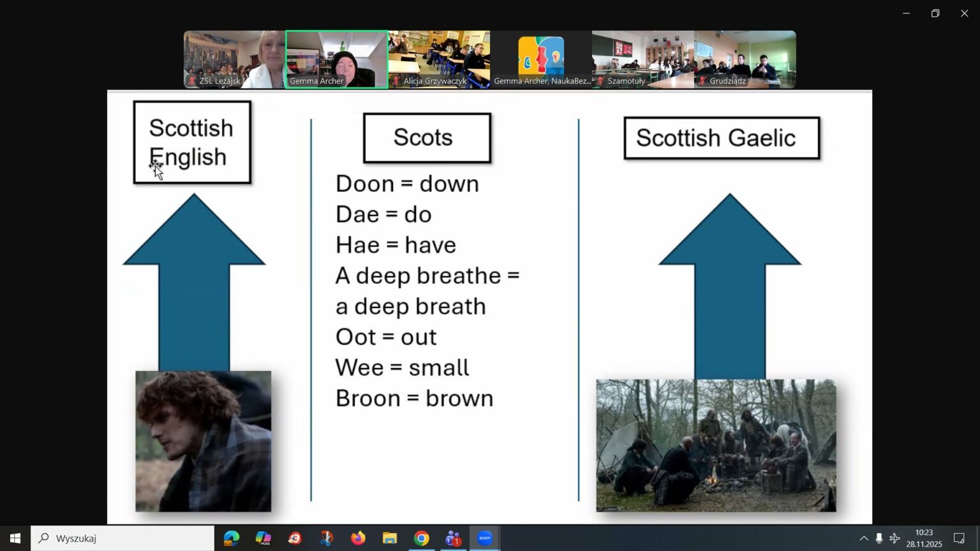This screenshot has height=551, width=980.
Task: Switch to Google Chrome in the taskbar
Action: [421, 538]
